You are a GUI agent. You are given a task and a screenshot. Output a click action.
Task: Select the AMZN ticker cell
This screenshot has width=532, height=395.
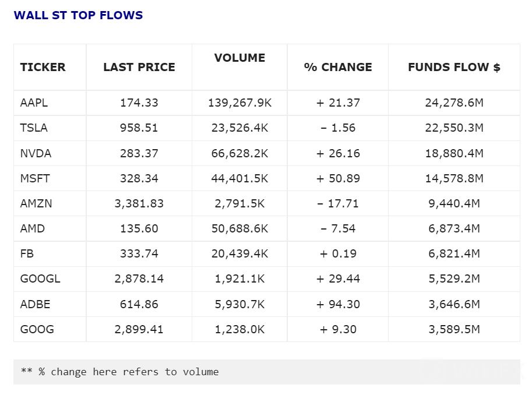pos(36,203)
